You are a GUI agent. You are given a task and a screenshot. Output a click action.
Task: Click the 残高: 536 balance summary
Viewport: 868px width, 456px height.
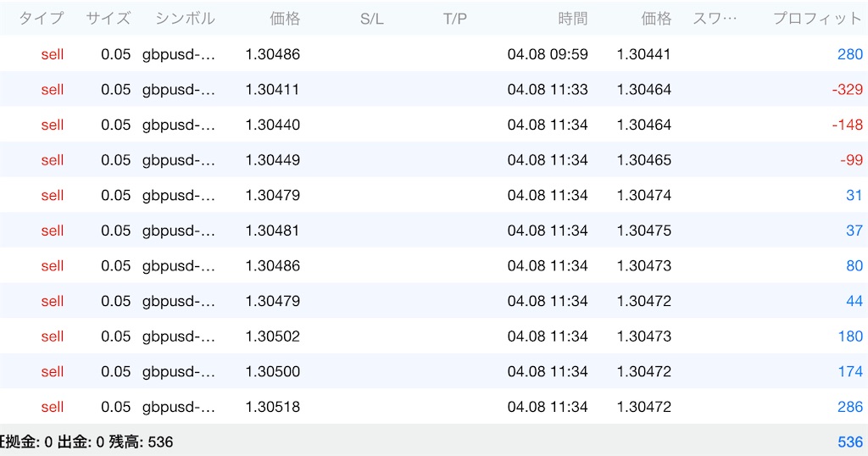point(141,442)
